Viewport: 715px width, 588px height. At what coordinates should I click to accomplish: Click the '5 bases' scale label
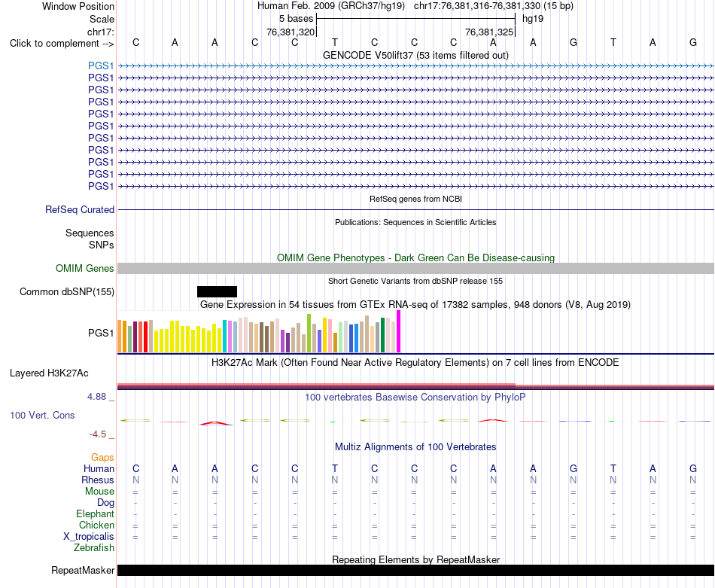tap(296, 19)
